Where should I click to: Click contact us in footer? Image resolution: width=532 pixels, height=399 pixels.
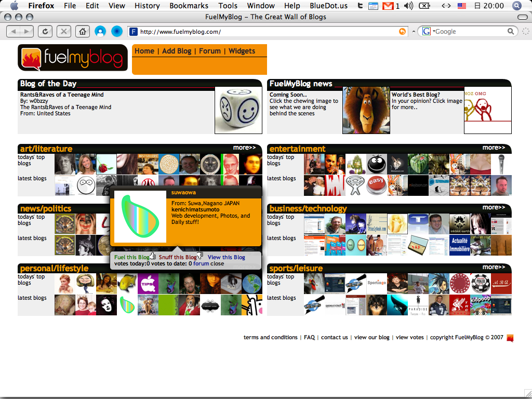click(x=334, y=337)
